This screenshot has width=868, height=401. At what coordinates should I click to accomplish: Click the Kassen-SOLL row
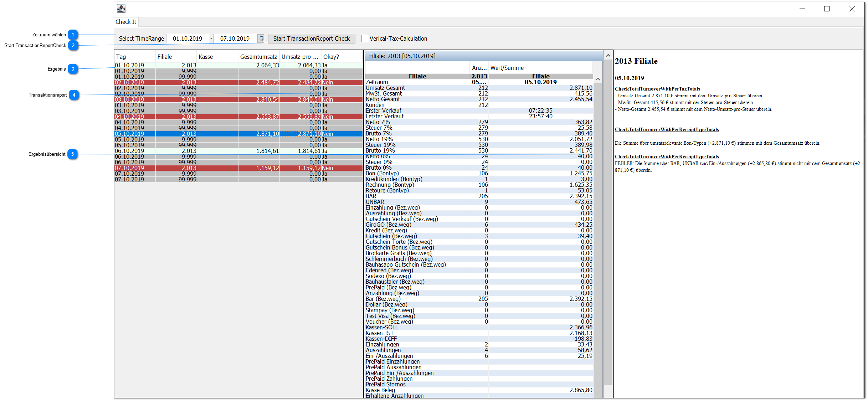tap(479, 327)
